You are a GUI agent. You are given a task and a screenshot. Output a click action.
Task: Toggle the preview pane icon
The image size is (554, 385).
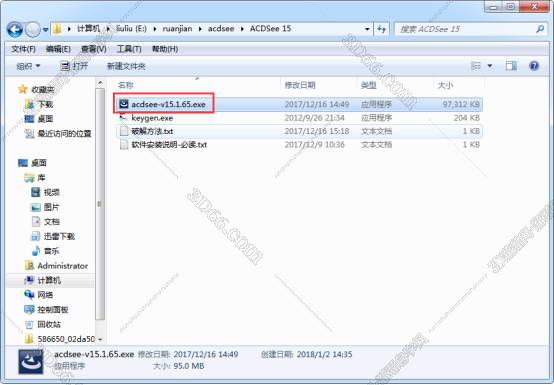(511, 66)
